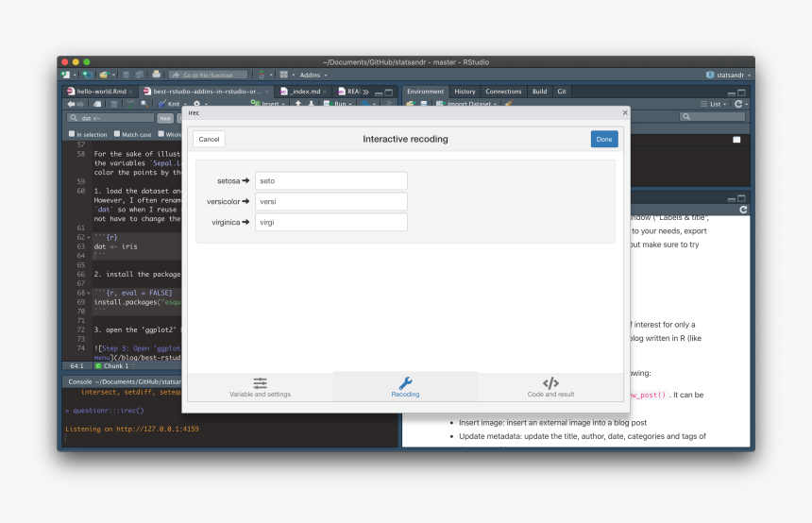This screenshot has width=812, height=523.
Task: Refresh the Environment pane with the refresh icon
Action: coord(738,104)
